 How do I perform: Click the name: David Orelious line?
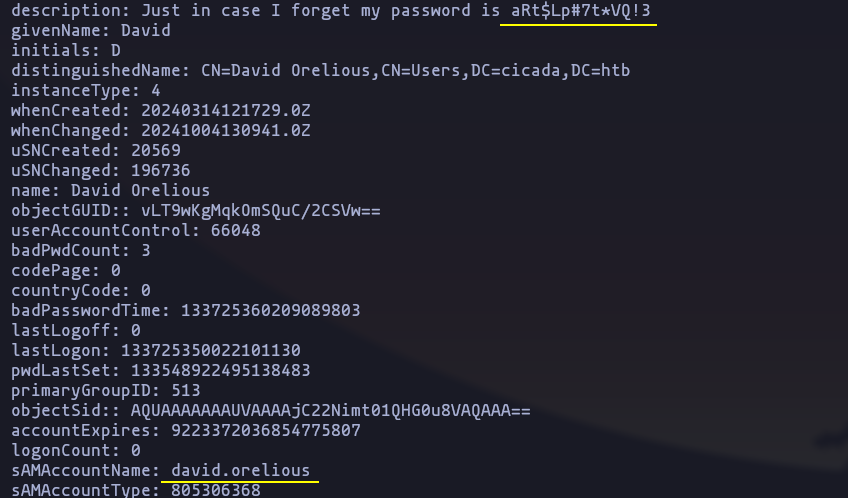[x=110, y=190]
